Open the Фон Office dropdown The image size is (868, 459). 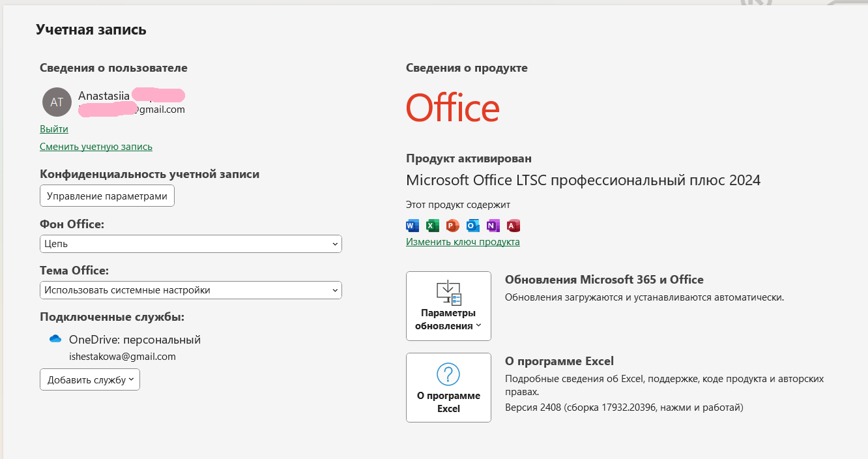pos(191,244)
